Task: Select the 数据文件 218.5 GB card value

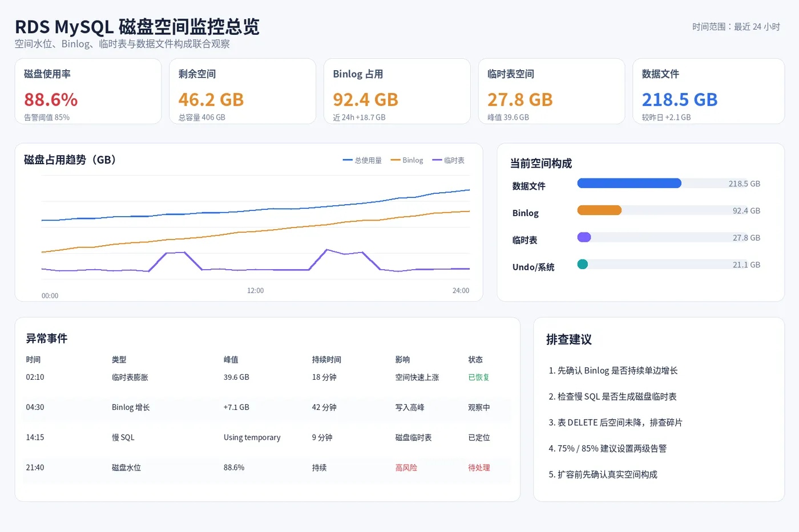Action: coord(680,100)
